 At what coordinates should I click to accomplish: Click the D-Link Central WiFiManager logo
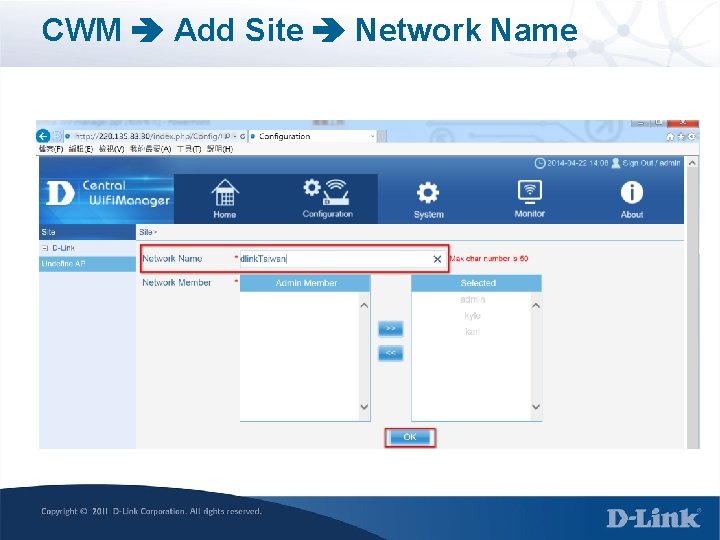coord(108,193)
